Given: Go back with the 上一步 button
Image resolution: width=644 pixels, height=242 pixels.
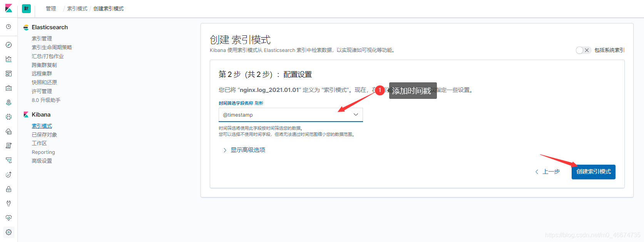Looking at the screenshot, I should tap(547, 172).
